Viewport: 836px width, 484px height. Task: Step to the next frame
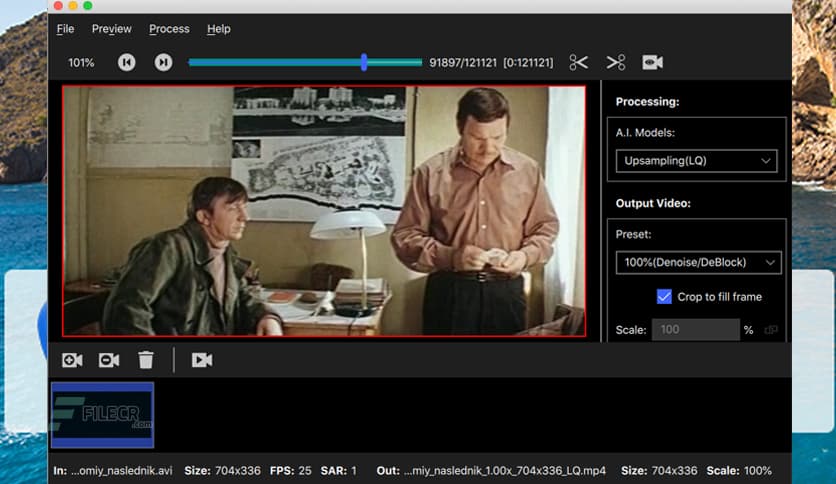163,62
